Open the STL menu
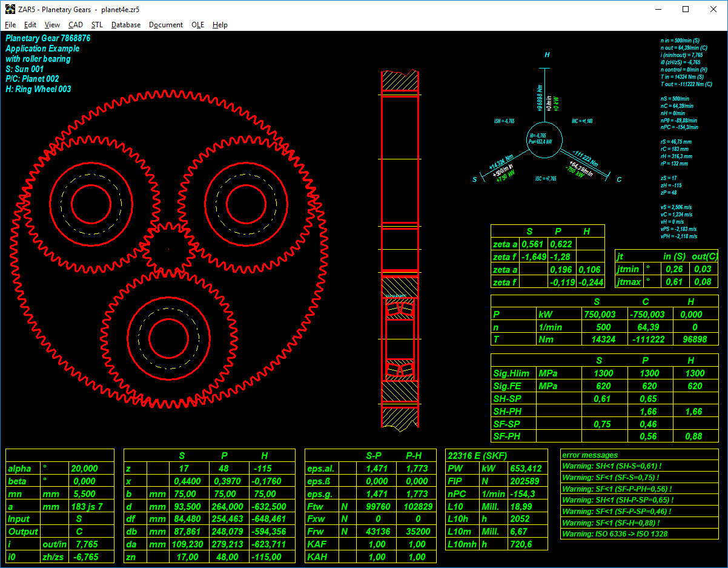 pyautogui.click(x=97, y=25)
